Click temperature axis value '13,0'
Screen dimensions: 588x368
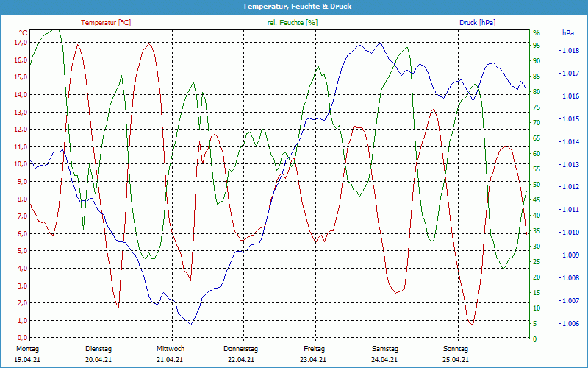tap(21, 113)
